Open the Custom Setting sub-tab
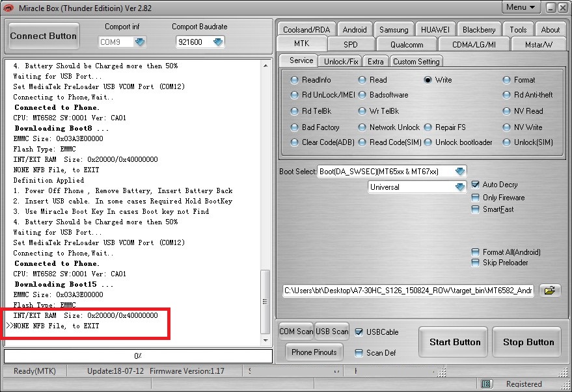Screen dimensions: 572x392 pos(416,62)
